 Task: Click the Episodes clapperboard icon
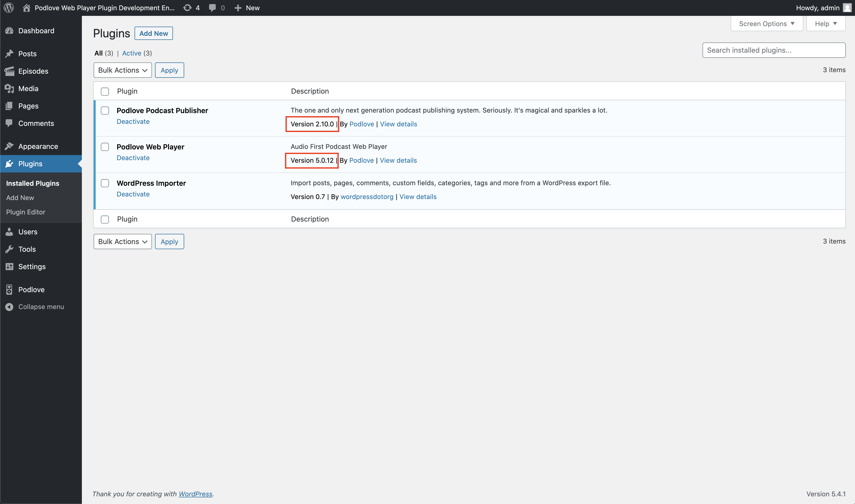[x=9, y=71]
